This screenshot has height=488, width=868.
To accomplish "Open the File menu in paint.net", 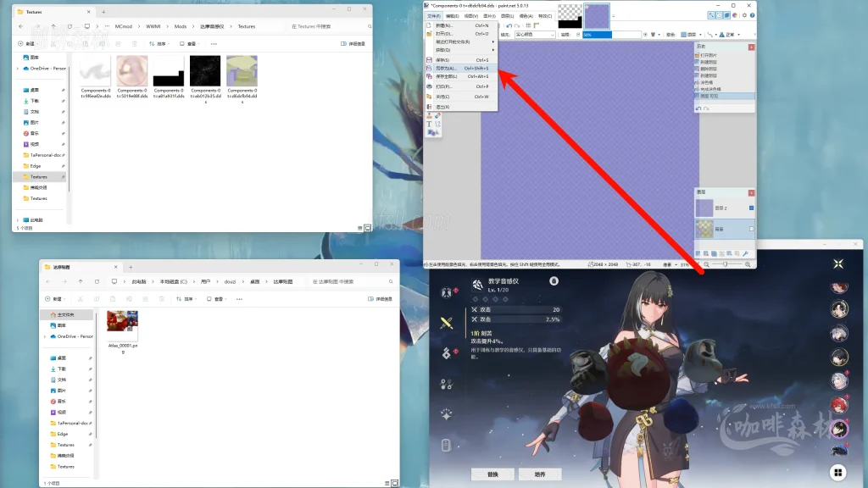I will click(433, 15).
